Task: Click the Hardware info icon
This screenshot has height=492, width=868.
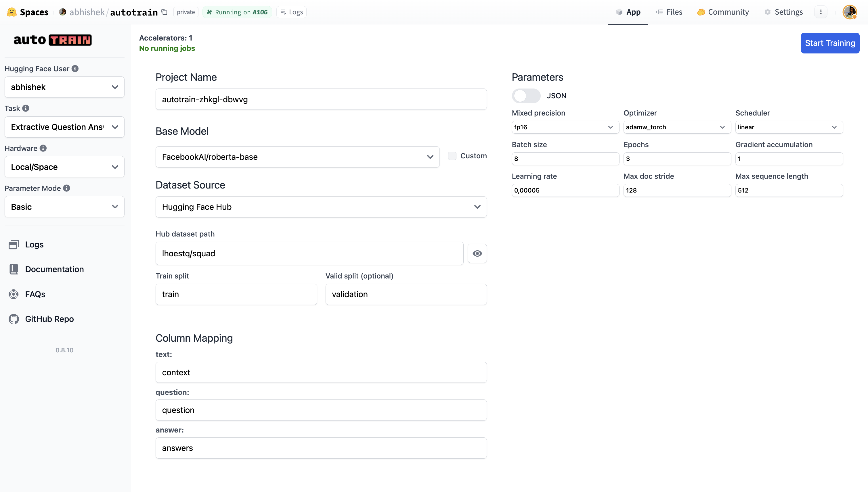Action: coord(43,148)
